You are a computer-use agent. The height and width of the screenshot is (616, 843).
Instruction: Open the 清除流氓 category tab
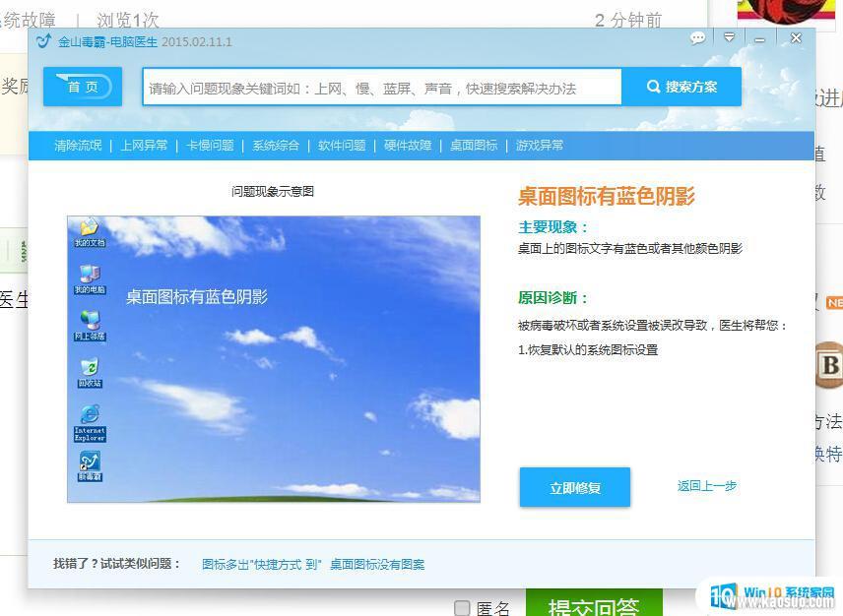(78, 145)
